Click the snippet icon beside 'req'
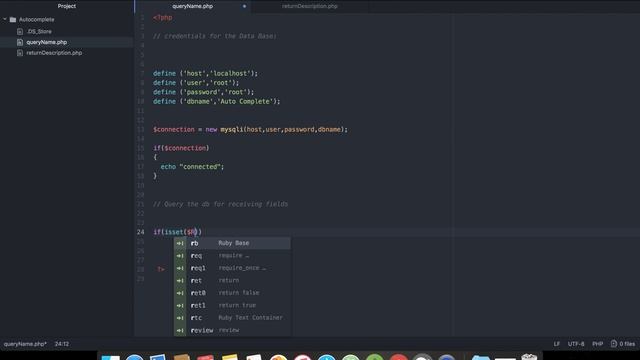The width and height of the screenshot is (640, 360). pyautogui.click(x=180, y=256)
